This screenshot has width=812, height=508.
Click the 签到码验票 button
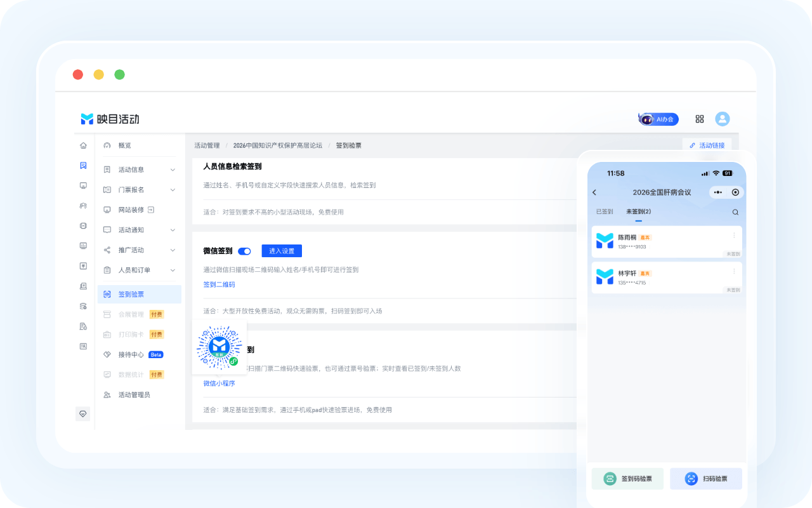[627, 479]
